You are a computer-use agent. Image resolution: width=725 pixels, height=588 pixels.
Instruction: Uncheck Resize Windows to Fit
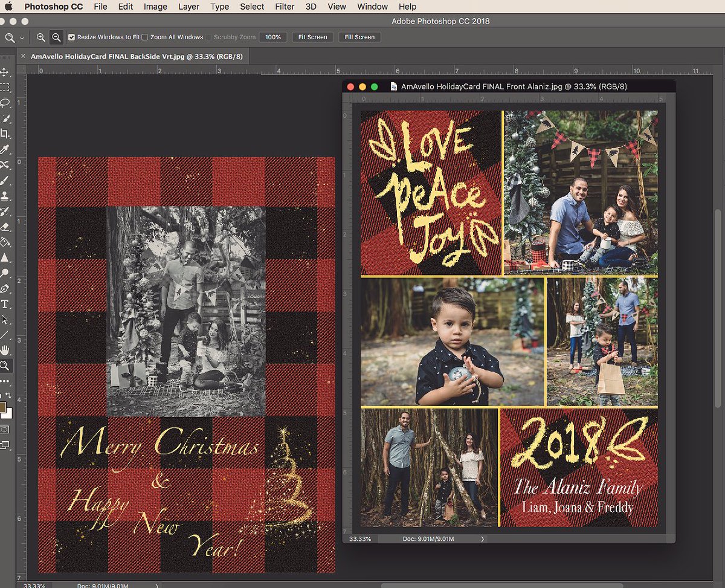tap(71, 37)
